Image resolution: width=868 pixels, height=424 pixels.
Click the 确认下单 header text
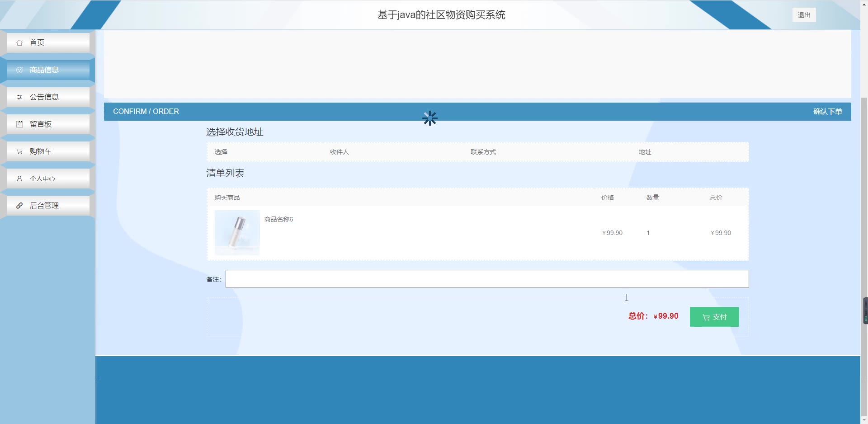tap(827, 112)
